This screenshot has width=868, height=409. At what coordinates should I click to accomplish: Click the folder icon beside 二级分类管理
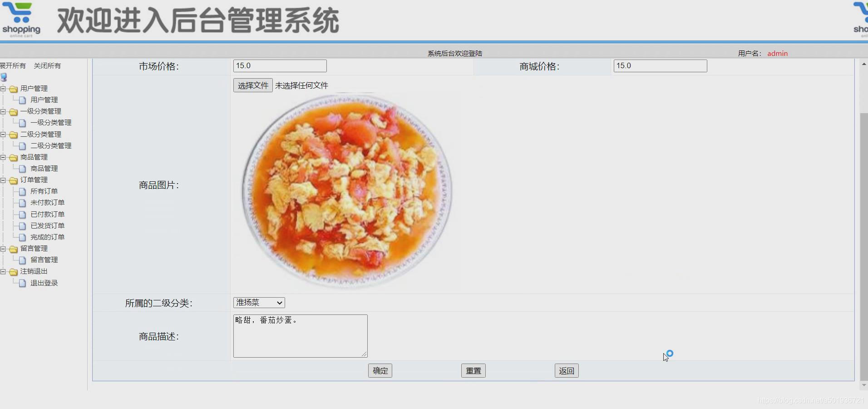pos(13,134)
